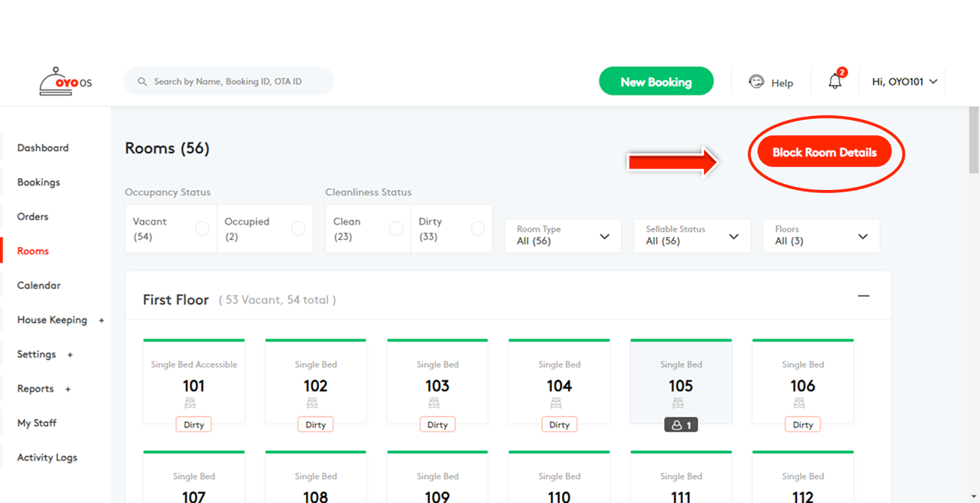This screenshot has width=980, height=503.
Task: Click Dirty tag on room 103
Action: pyautogui.click(x=437, y=425)
